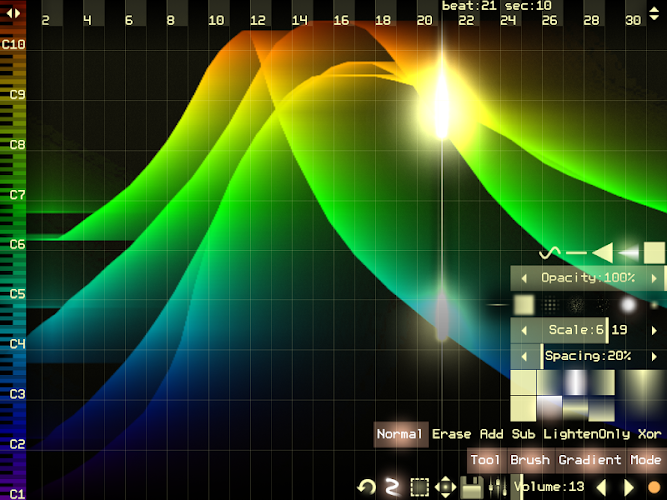Open the floppy disk save menu
Viewport: 667px width, 500px height.
click(472, 487)
